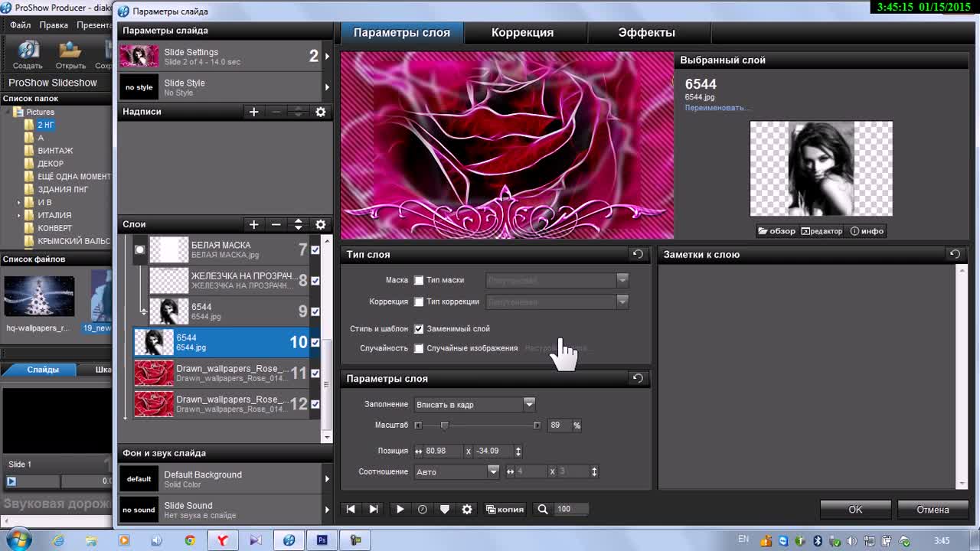This screenshot has height=551, width=980.
Task: Click position X field 80.98
Action: 443,452
